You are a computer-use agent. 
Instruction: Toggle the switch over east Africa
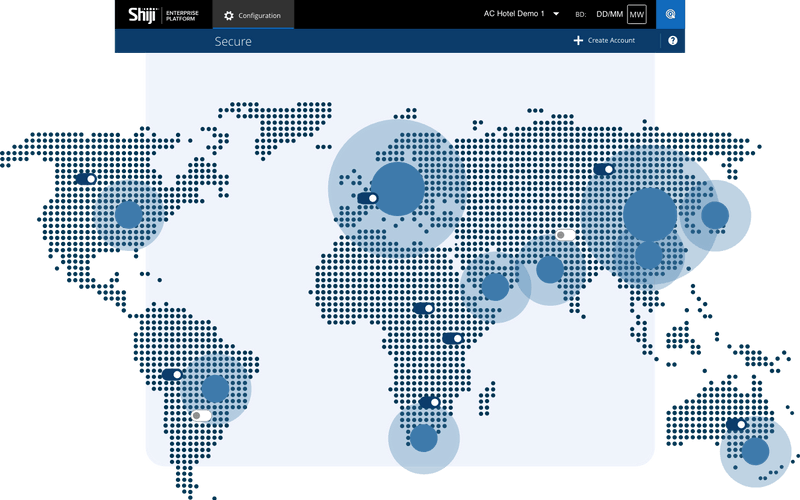(453, 338)
